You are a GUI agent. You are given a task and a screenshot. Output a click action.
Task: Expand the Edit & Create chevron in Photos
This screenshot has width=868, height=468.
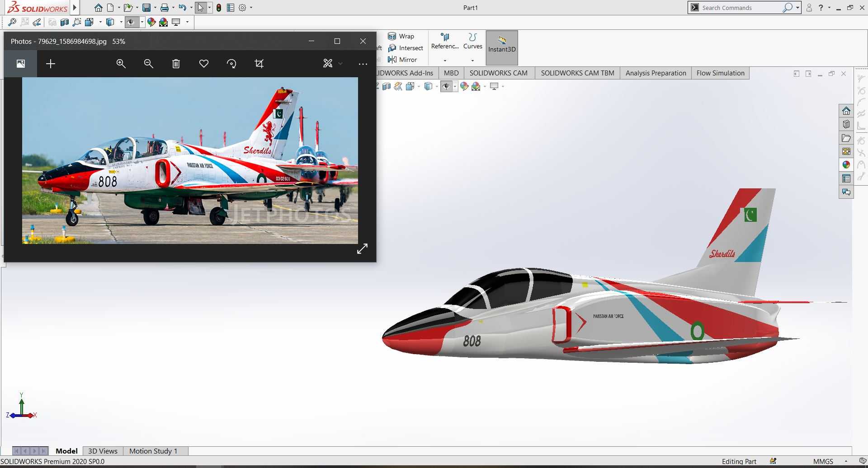click(340, 64)
